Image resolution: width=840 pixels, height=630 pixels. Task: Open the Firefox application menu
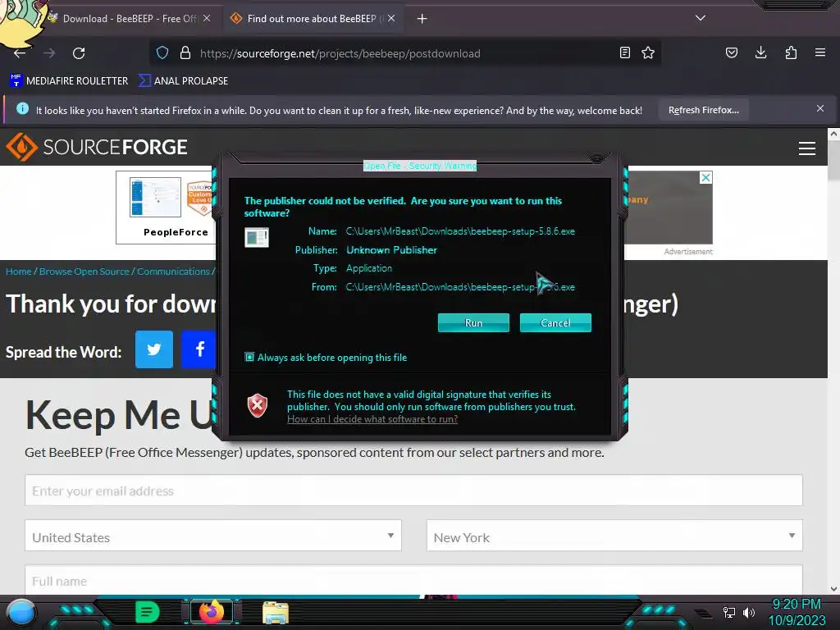click(820, 52)
